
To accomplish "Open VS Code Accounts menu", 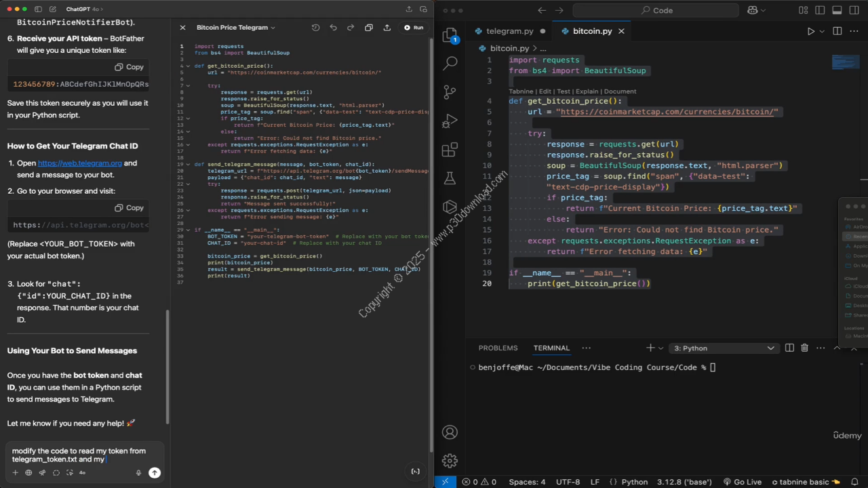I will 450,432.
